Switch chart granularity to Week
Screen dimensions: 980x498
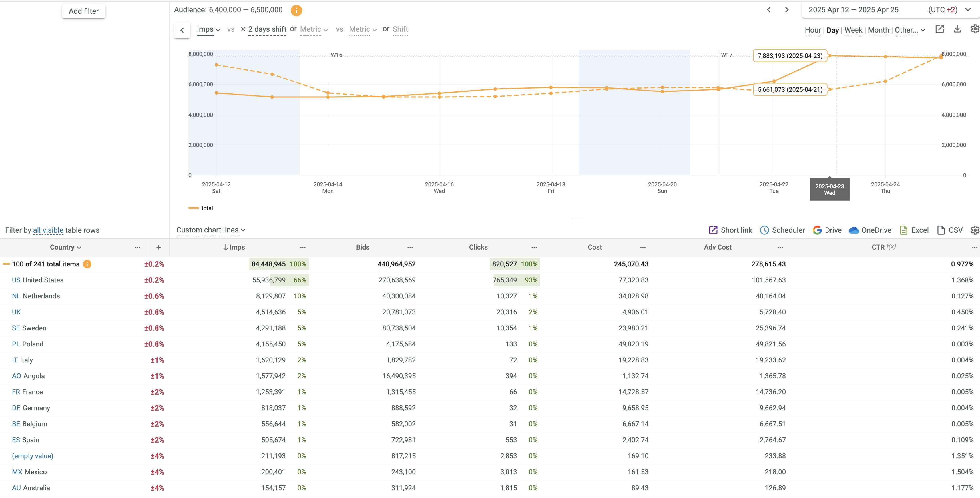tap(853, 30)
